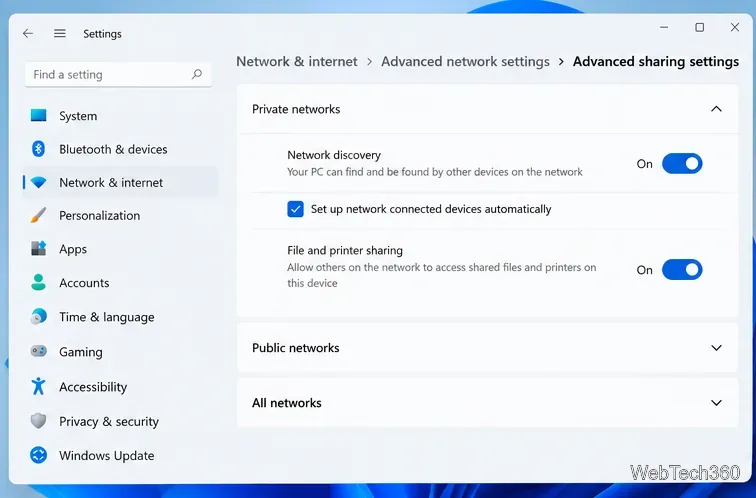
Task: Uncheck Set up network connected devices automatically
Action: click(x=295, y=209)
